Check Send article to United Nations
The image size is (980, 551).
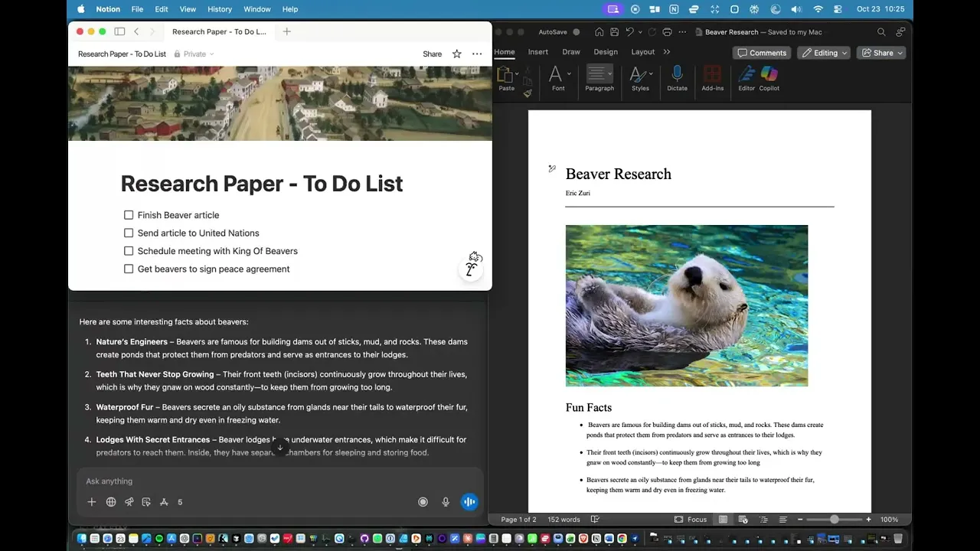click(129, 233)
